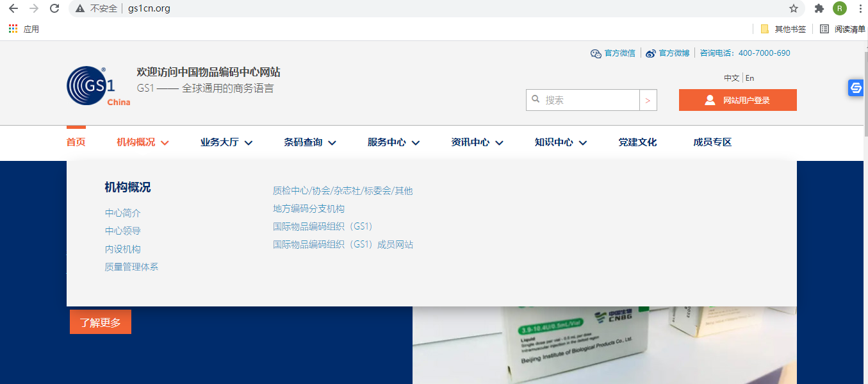Click the 网站用户登录 button
Screen dimensions: 868x384
[x=737, y=100]
